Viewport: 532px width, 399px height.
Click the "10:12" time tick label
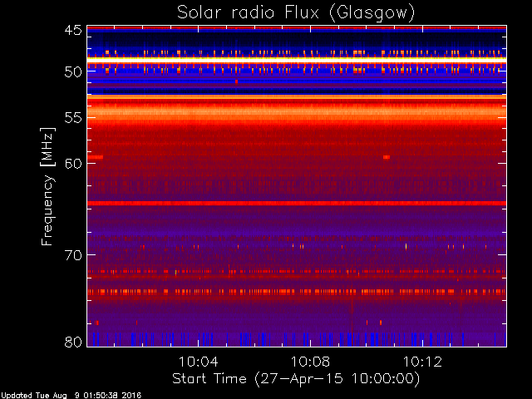[x=423, y=362]
